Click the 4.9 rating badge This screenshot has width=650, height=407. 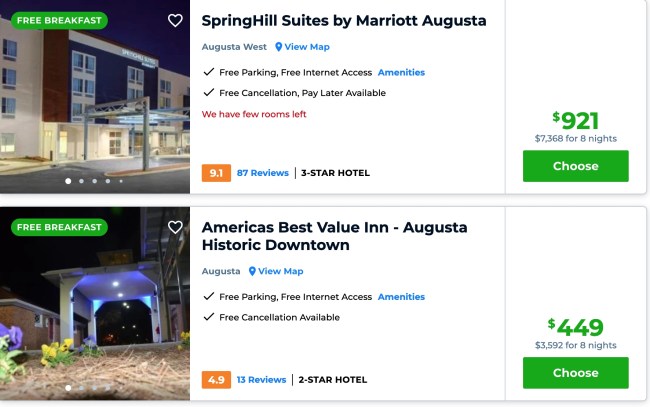215,380
